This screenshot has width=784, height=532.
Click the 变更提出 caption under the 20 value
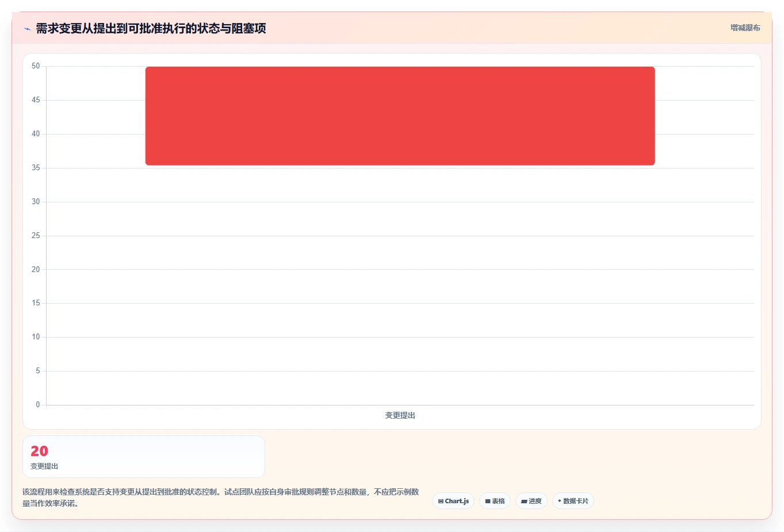tap(44, 466)
